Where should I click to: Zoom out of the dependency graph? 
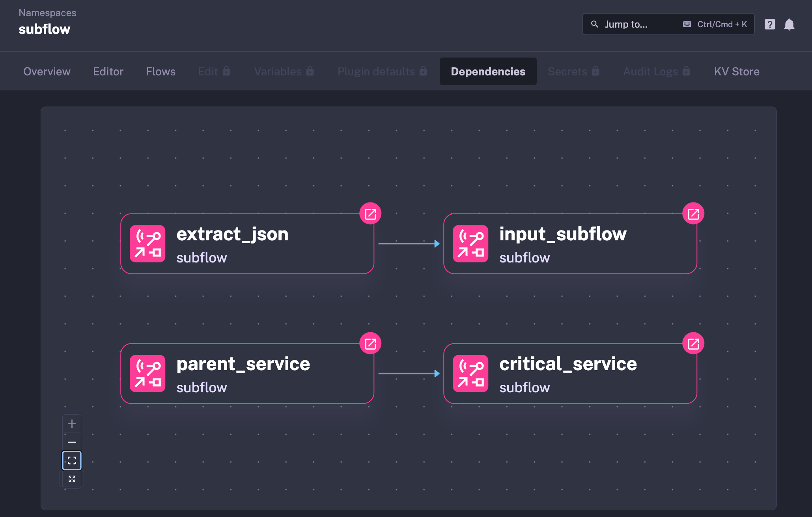[x=72, y=442]
